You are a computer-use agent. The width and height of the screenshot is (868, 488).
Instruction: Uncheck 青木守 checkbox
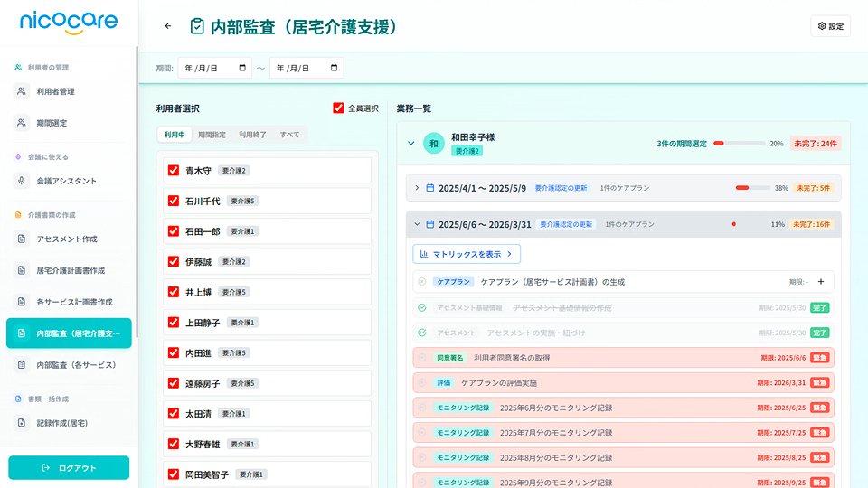click(x=174, y=171)
